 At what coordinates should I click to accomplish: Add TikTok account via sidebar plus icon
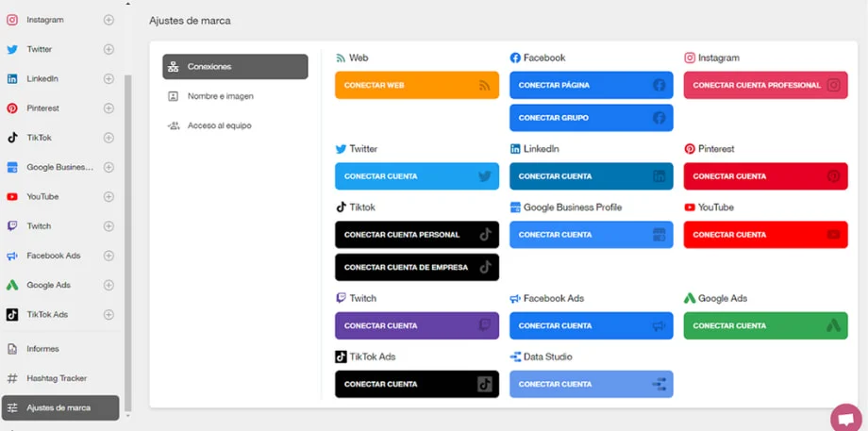(109, 138)
